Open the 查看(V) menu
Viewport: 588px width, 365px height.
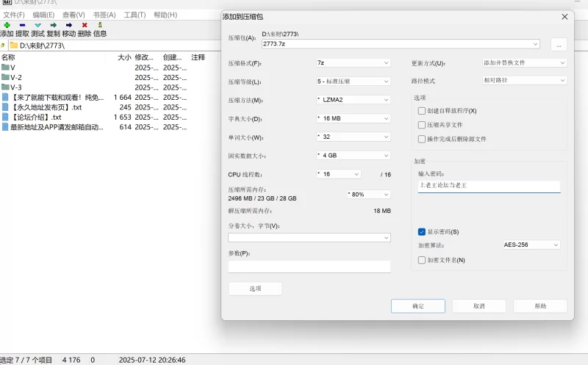73,15
